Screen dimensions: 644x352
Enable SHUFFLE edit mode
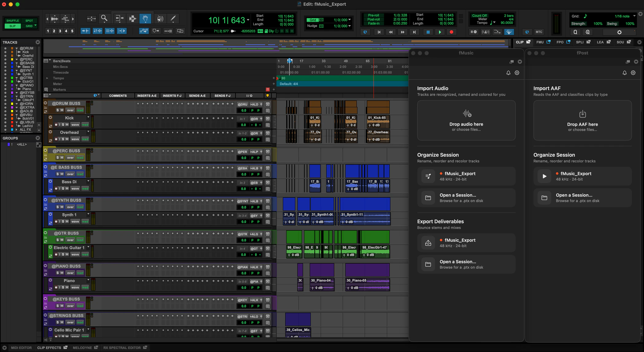[13, 21]
